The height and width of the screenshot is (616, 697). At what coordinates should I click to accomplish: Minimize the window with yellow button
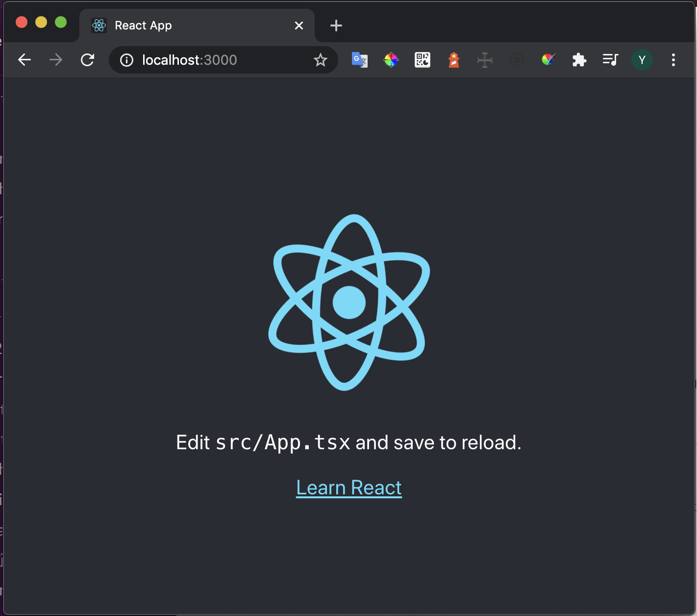click(x=41, y=22)
